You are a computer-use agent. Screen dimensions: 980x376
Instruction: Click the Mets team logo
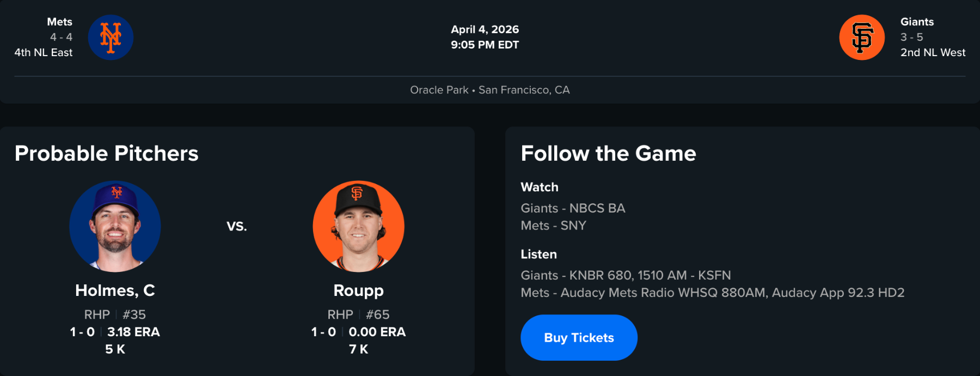[111, 38]
